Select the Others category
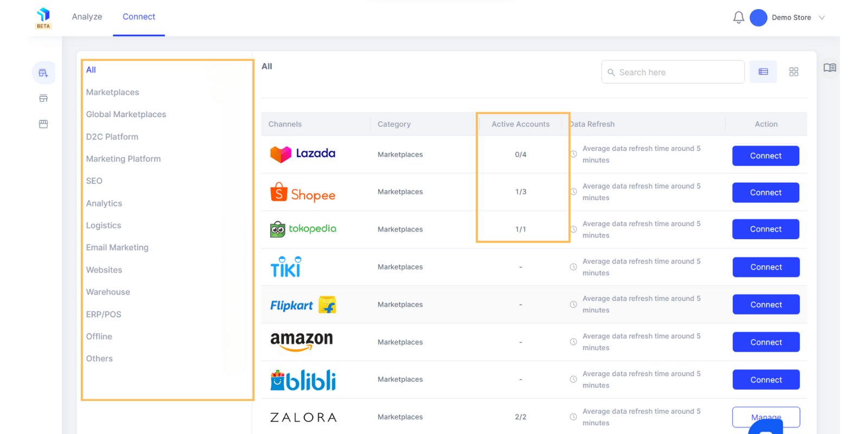 (x=99, y=359)
